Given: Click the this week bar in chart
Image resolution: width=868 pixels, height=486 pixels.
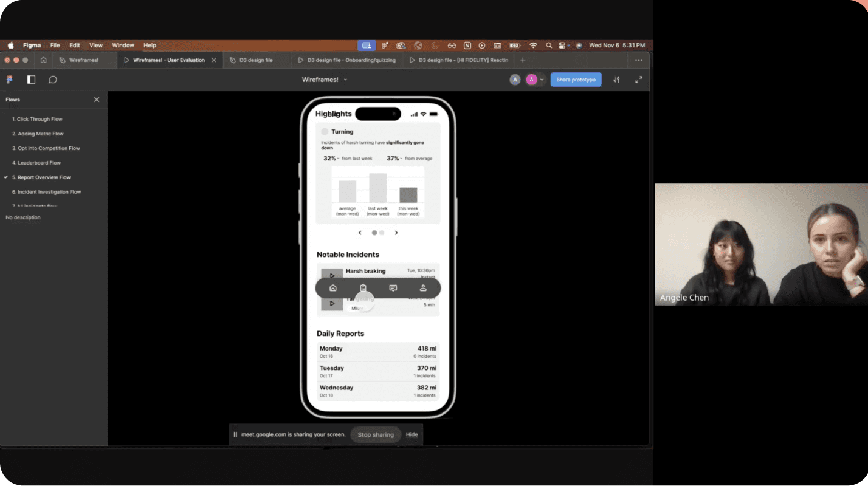Looking at the screenshot, I should (408, 195).
